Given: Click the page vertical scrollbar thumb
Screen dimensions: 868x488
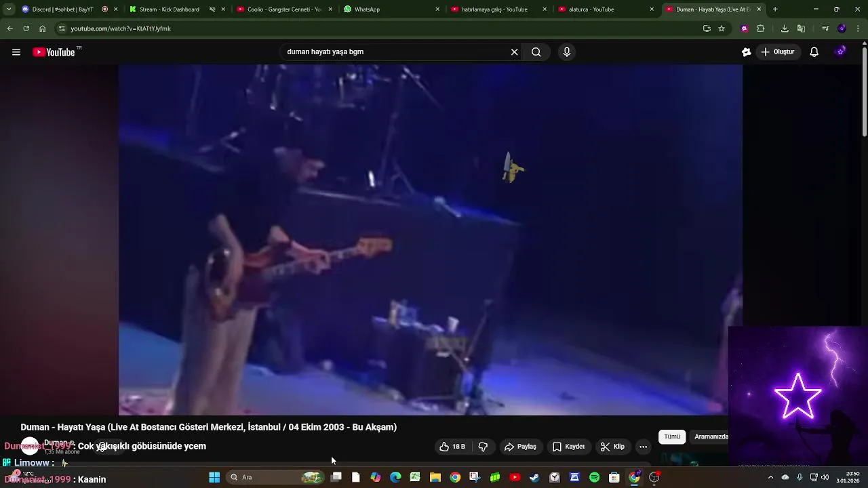Looking at the screenshot, I should (865, 91).
